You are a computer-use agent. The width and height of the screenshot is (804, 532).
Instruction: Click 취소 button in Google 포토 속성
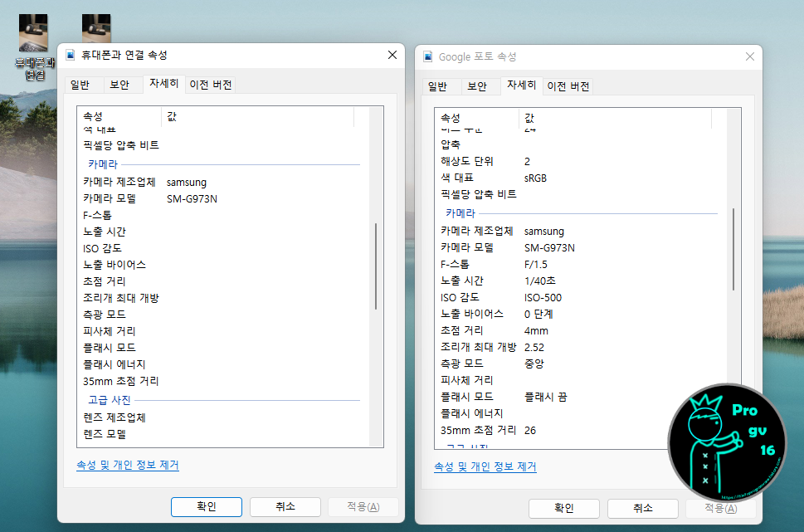643,509
